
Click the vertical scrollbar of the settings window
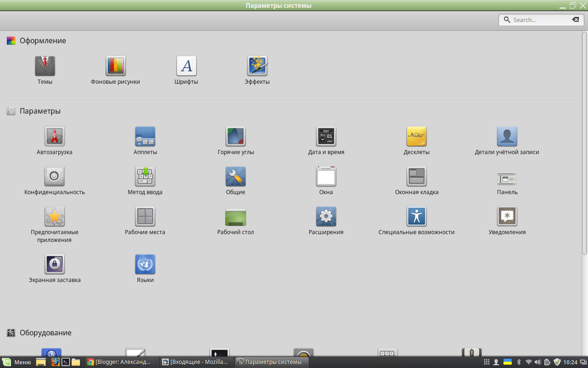585,143
